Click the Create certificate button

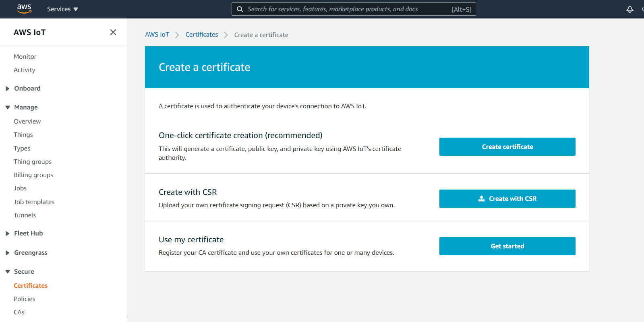point(507,147)
